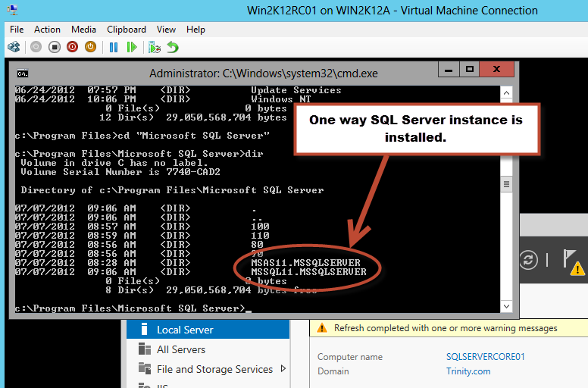Click the 'Update Services' directory entry
Image resolution: width=588 pixels, height=388 pixels.
(x=296, y=90)
